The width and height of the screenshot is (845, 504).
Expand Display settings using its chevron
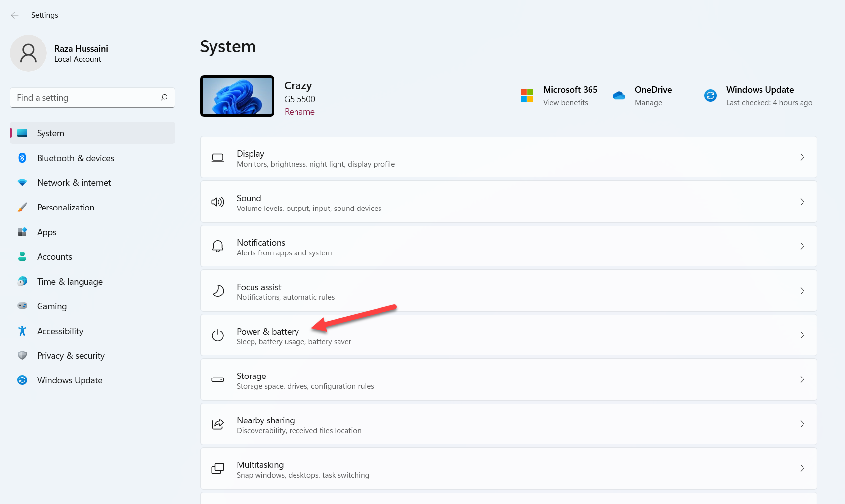pyautogui.click(x=802, y=157)
